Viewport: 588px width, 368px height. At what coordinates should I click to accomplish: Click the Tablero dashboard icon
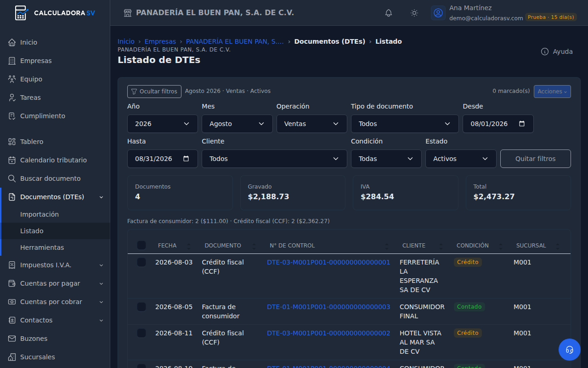(x=12, y=142)
